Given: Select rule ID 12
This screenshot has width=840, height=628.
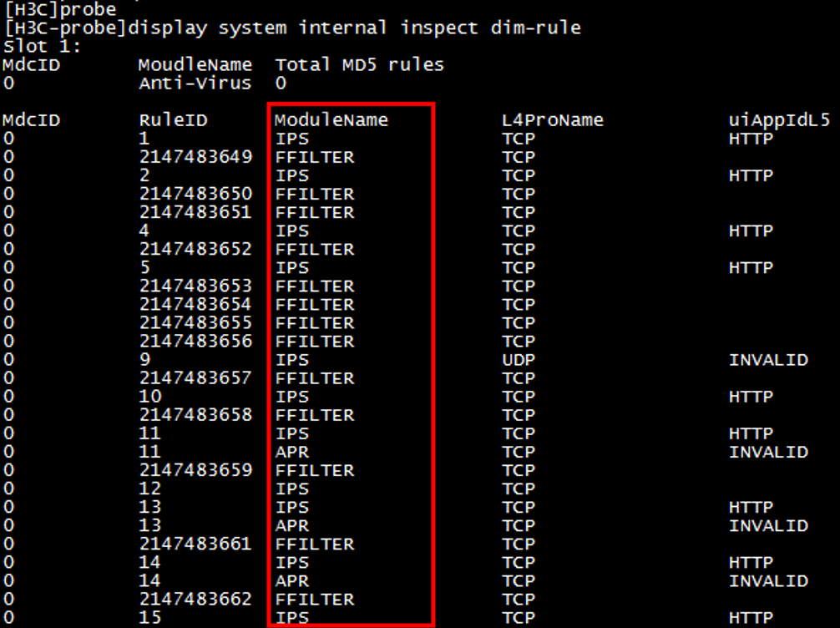Looking at the screenshot, I should (150, 489).
